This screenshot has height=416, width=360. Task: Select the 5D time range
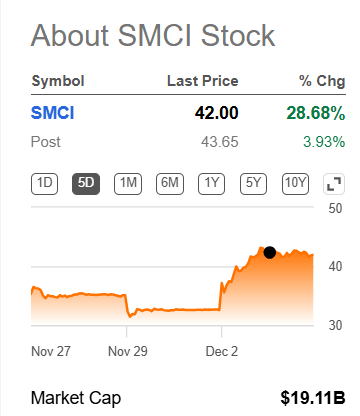point(86,184)
